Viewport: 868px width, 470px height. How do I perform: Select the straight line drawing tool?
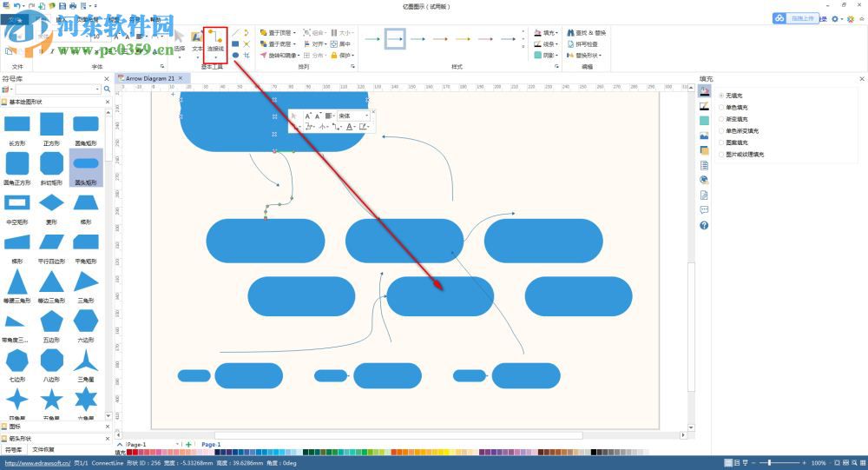point(235,33)
